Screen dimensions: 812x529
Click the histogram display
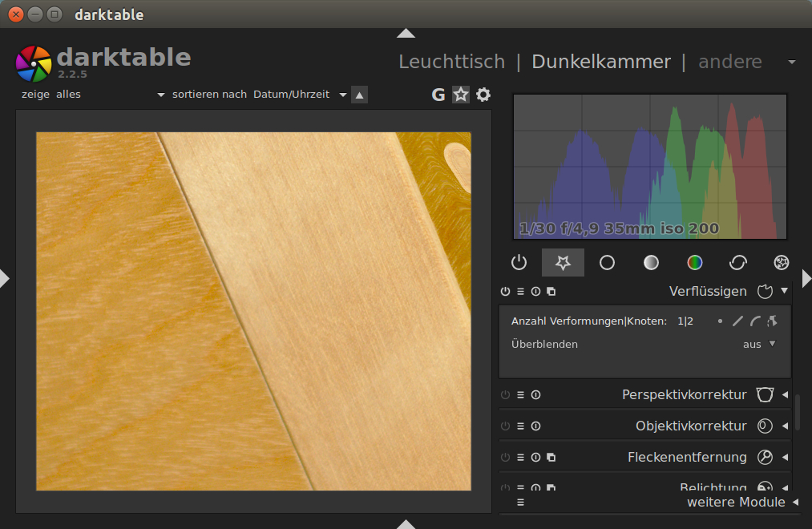[650, 167]
